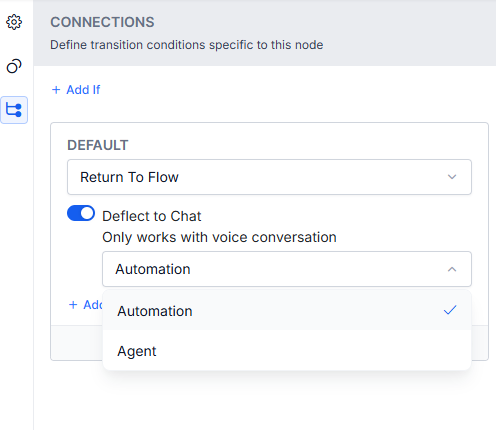Click the Automation combo box field
This screenshot has width=496, height=430.
[x=287, y=269]
